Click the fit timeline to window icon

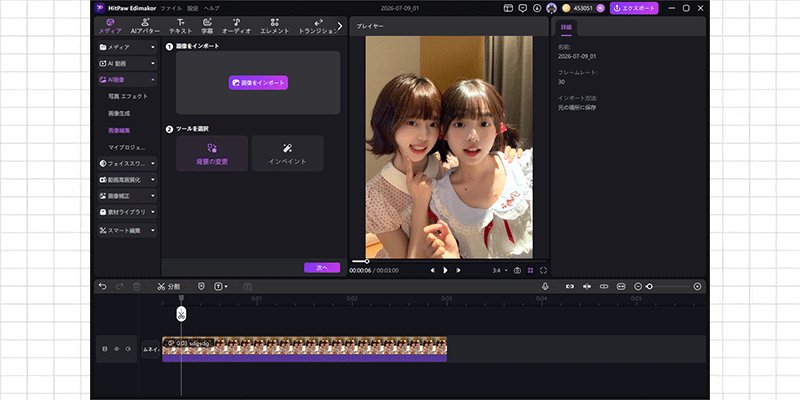coord(621,287)
